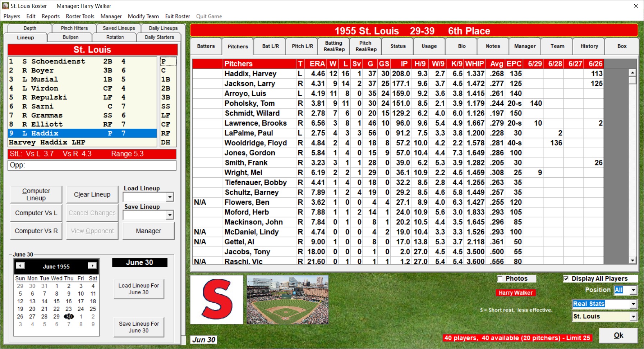Viewport: 644px width, 349px height.
Task: Click the app icon in title bar
Action: tap(5, 6)
